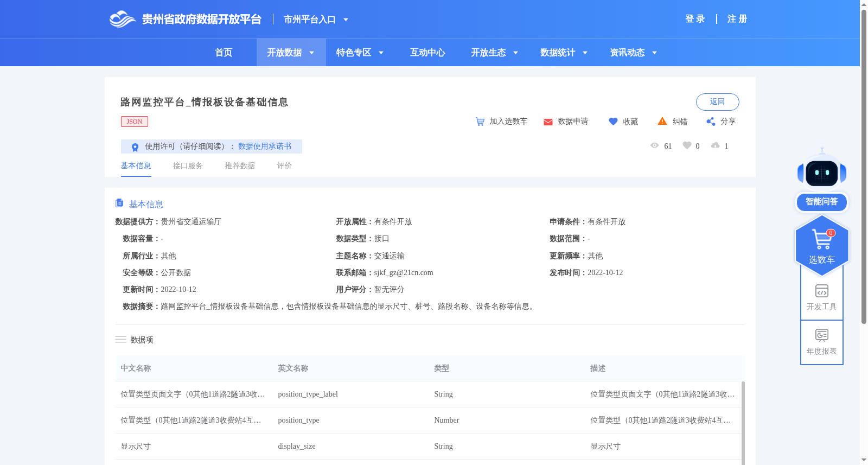Click the 中文名称 column header
Screen dimensions: 868x465
click(x=136, y=368)
